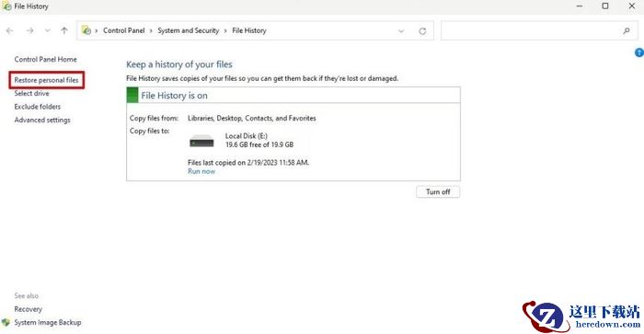Open the blue Help icon

tap(639, 52)
